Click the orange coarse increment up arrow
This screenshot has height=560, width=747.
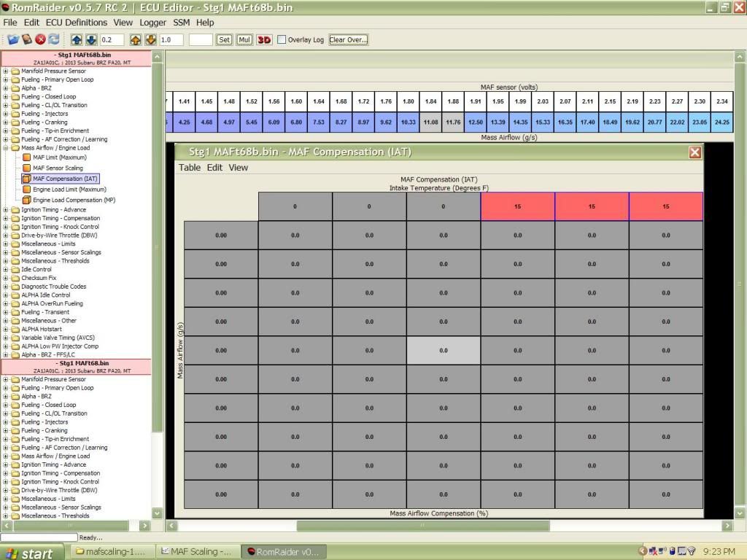click(136, 39)
